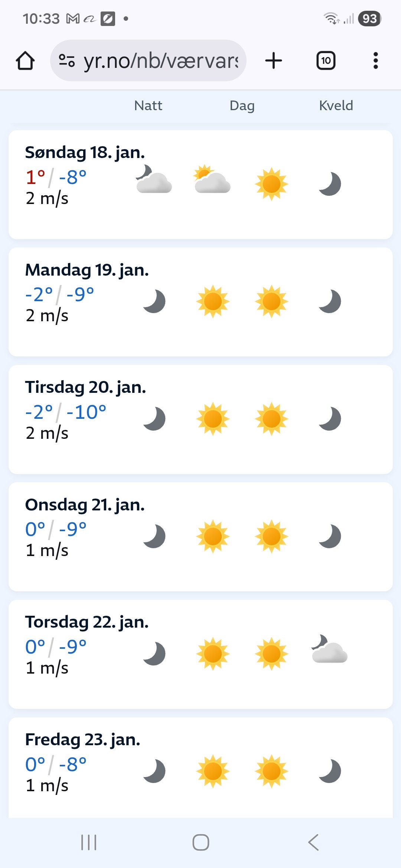
Task: Open Tirsdag 20. jan. day details
Action: click(200, 420)
